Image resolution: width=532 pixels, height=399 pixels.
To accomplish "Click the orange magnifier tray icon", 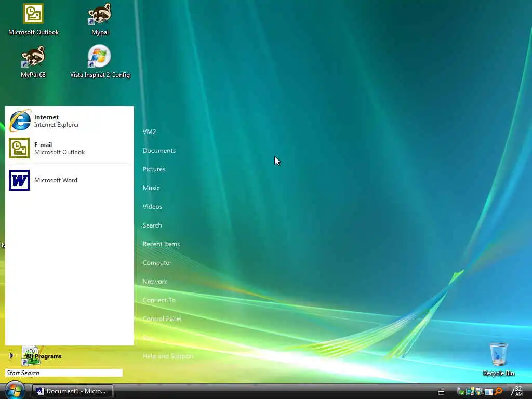I will [x=498, y=392].
